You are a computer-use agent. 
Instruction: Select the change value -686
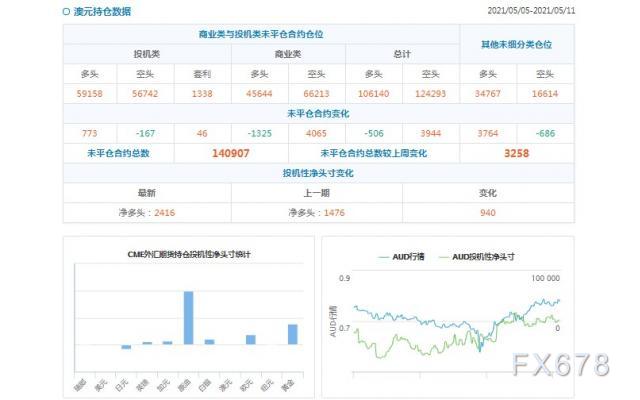tap(545, 133)
